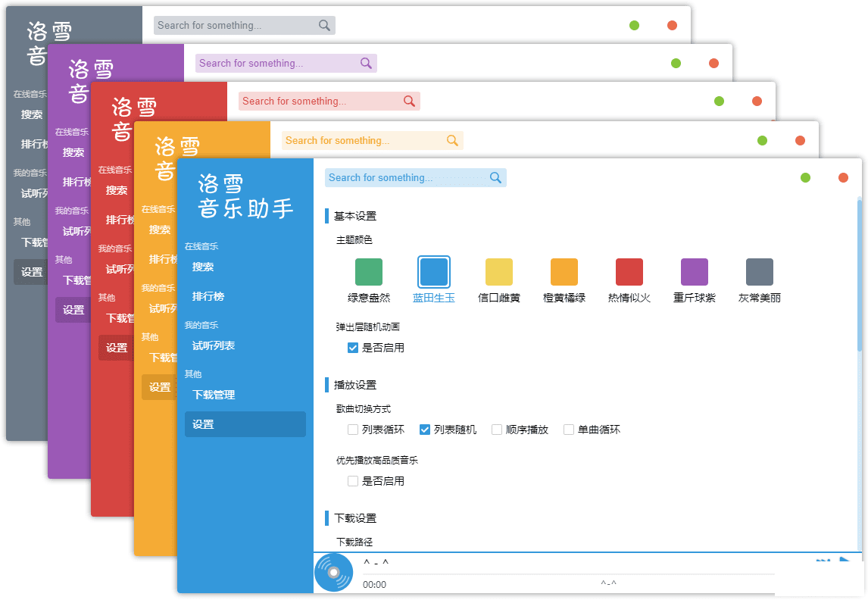Enable high quality music priority checkbox
The width and height of the screenshot is (868, 600).
pos(353,481)
